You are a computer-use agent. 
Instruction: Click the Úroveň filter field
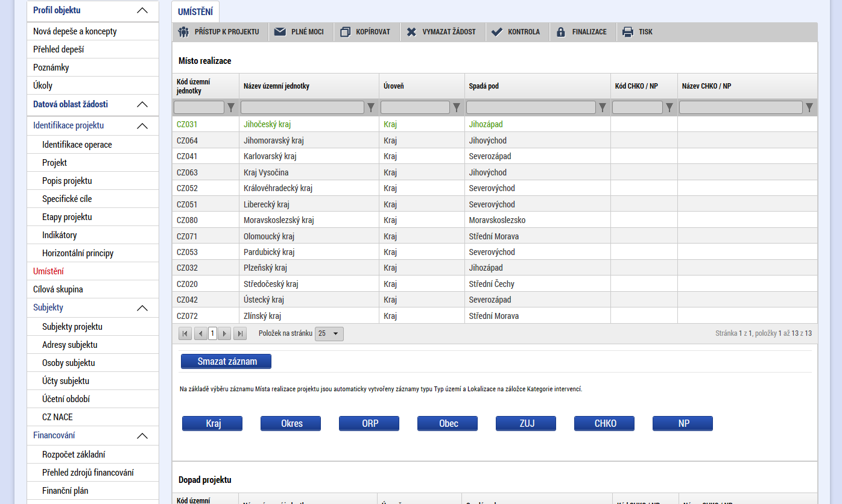tap(415, 107)
